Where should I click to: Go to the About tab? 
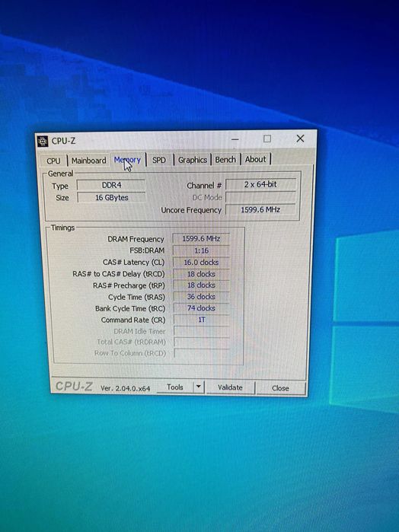pyautogui.click(x=256, y=159)
